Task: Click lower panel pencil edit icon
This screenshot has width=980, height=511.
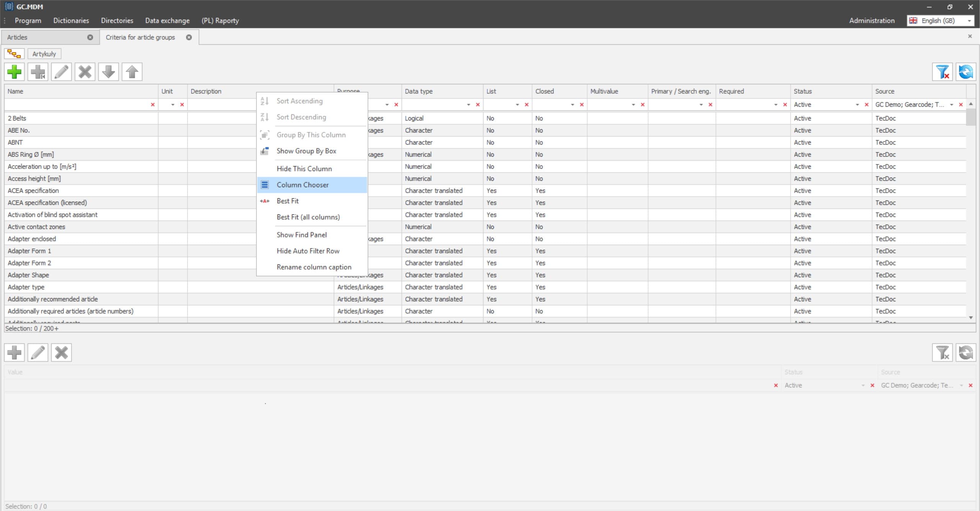Action: pos(38,353)
